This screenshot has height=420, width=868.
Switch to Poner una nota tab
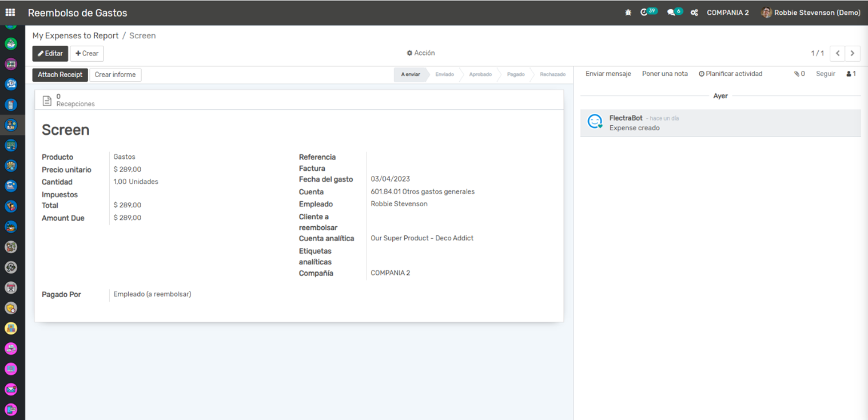pyautogui.click(x=664, y=74)
